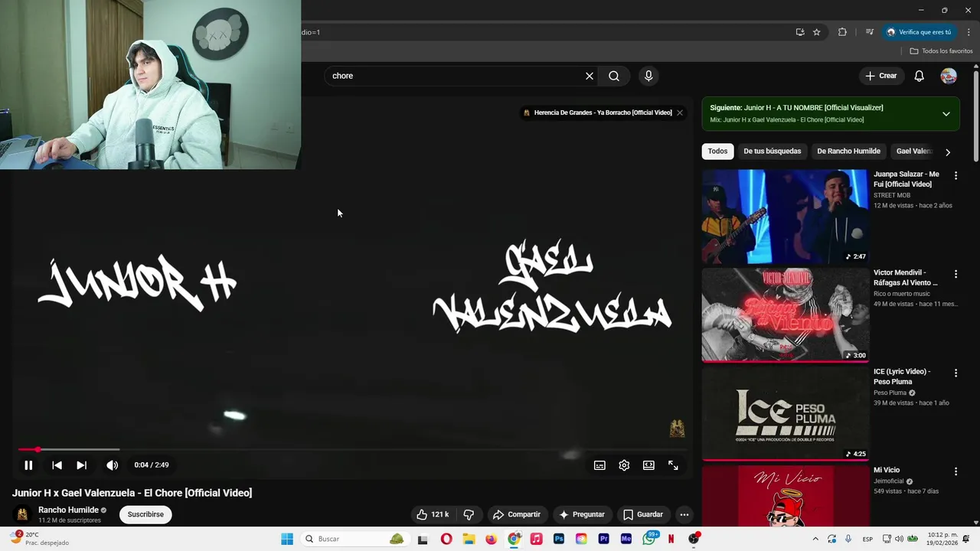Enter fullscreen on the video player
This screenshot has width=980, height=551.
673,465
